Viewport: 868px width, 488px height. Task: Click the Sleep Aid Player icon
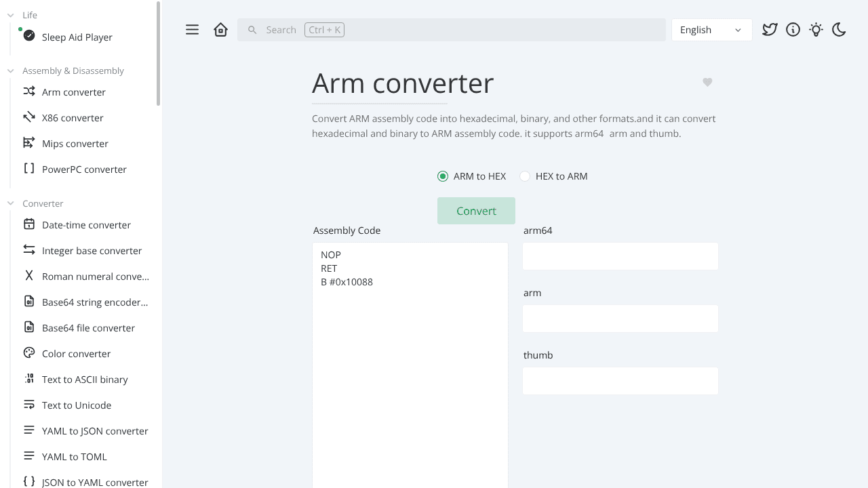point(29,36)
